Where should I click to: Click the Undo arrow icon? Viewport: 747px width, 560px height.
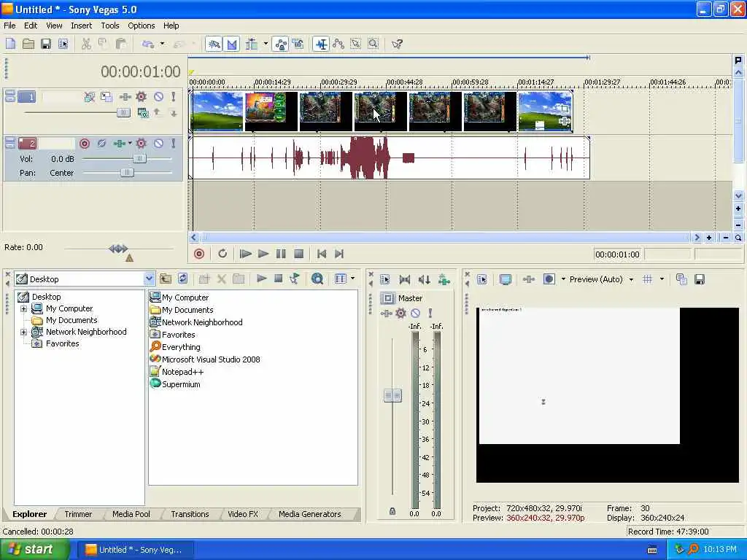pos(148,44)
